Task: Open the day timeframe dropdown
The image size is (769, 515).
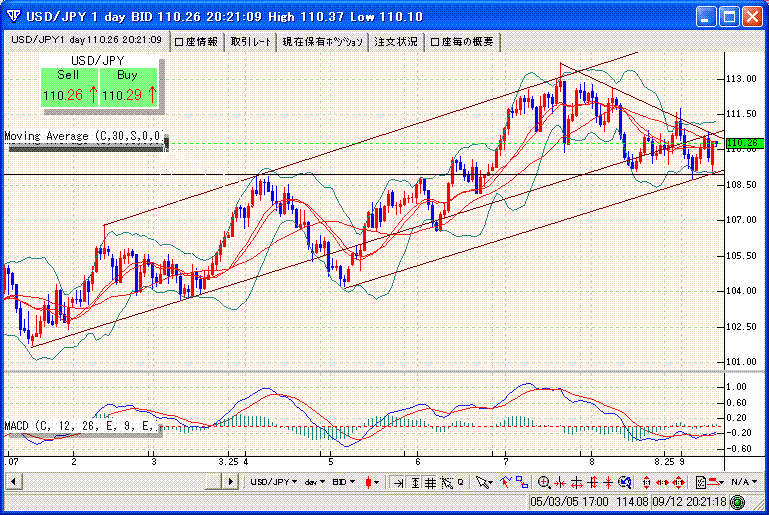Action: [314, 482]
